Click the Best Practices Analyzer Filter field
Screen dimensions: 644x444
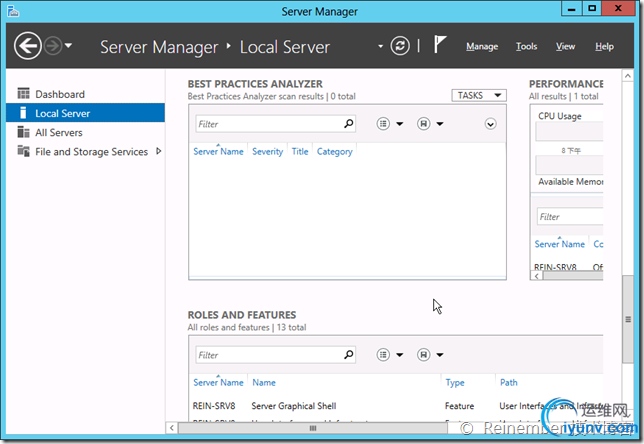[x=276, y=124]
